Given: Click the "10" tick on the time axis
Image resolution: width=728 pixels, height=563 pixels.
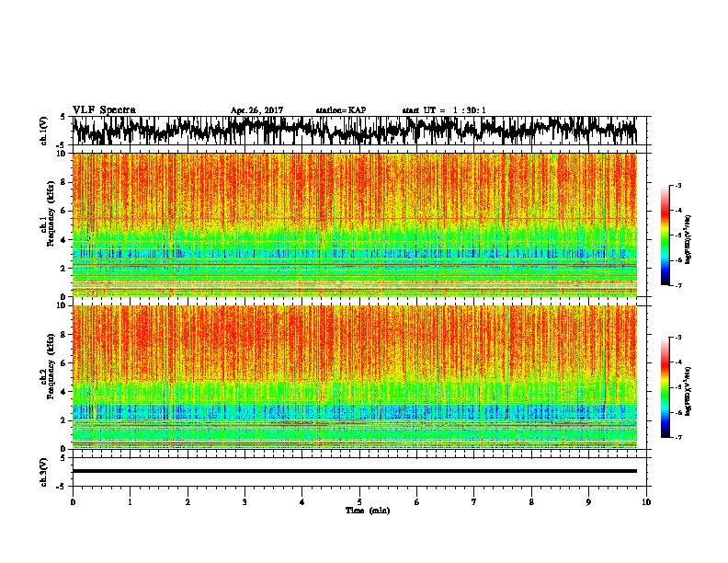Looking at the screenshot, I should coord(646,502).
